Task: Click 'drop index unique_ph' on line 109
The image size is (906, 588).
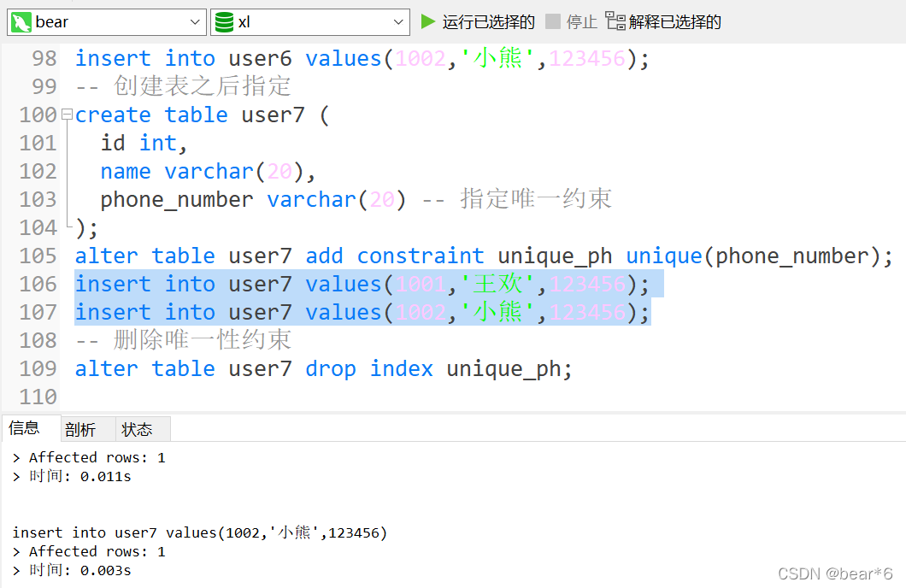Action: [438, 368]
